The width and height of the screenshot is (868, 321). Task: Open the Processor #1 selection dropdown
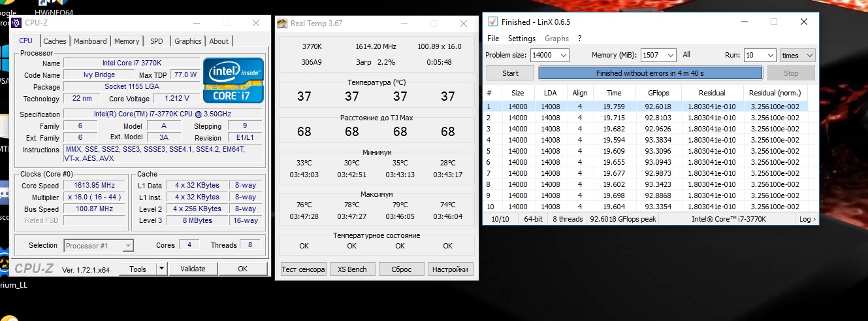pyautogui.click(x=99, y=246)
